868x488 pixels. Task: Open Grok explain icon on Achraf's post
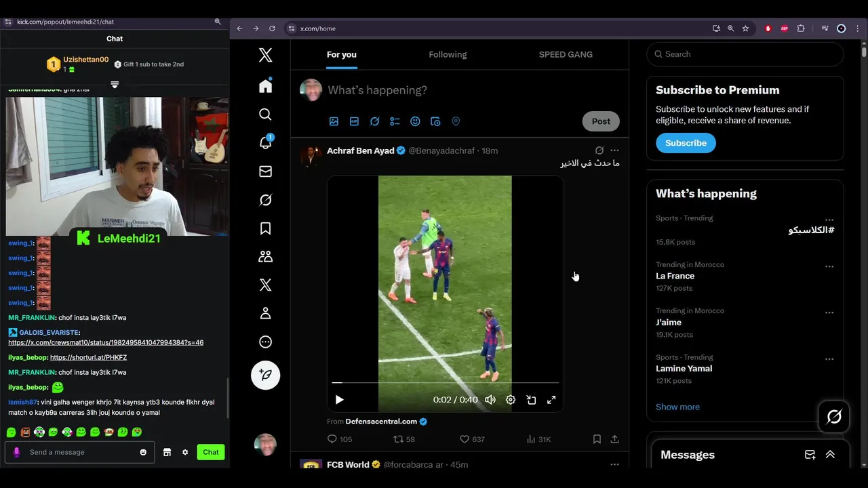(x=599, y=150)
